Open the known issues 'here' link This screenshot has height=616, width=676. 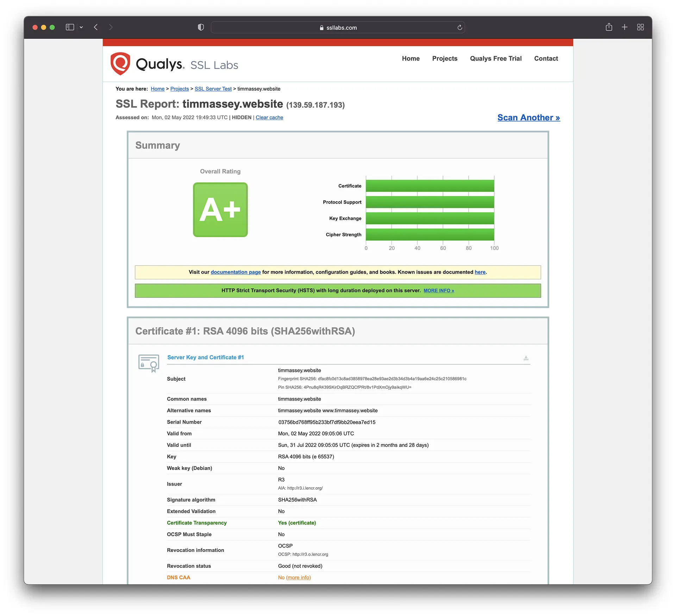coord(480,272)
